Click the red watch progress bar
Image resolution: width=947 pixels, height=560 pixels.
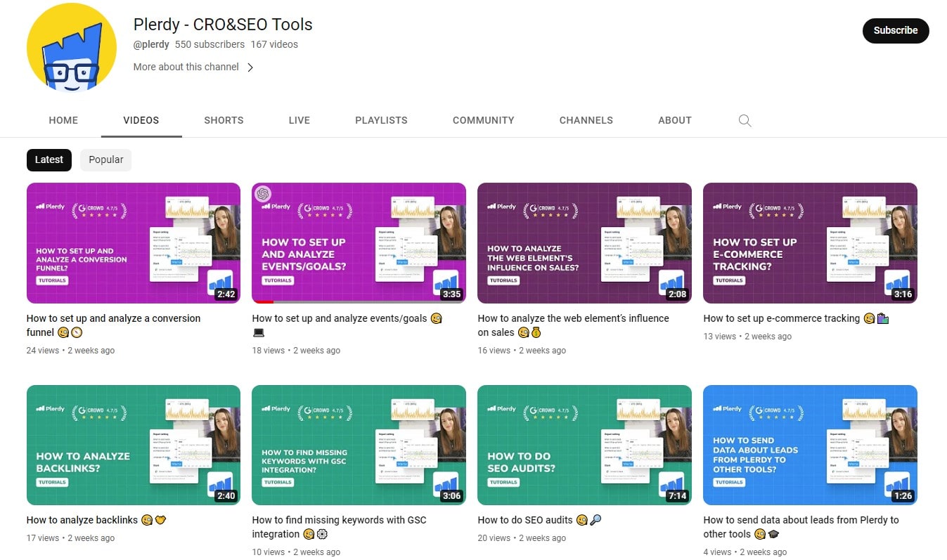point(262,301)
